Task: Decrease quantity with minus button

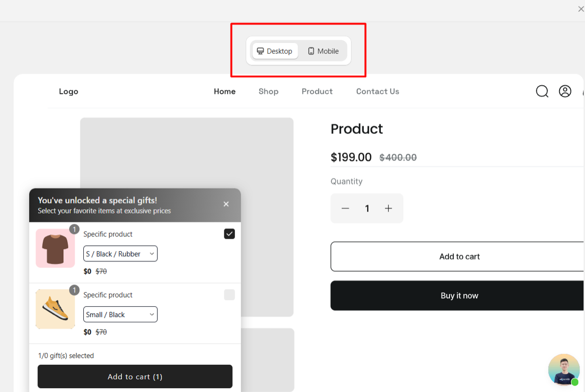Action: point(345,209)
